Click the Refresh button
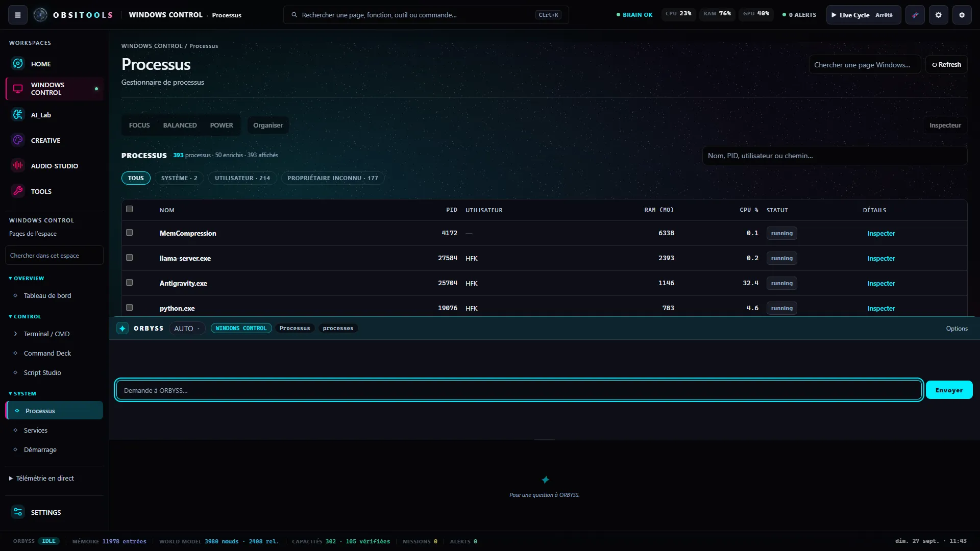This screenshot has width=980, height=551. click(x=946, y=65)
